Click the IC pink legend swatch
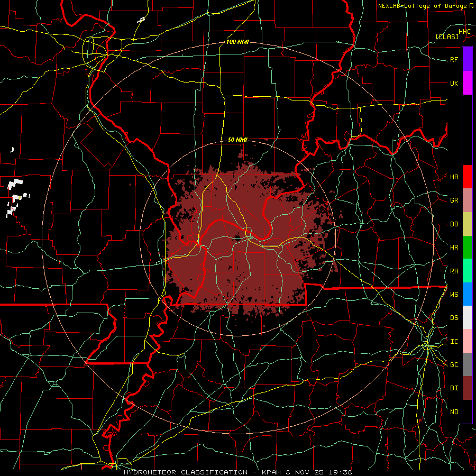476x476 pixels. point(467,341)
